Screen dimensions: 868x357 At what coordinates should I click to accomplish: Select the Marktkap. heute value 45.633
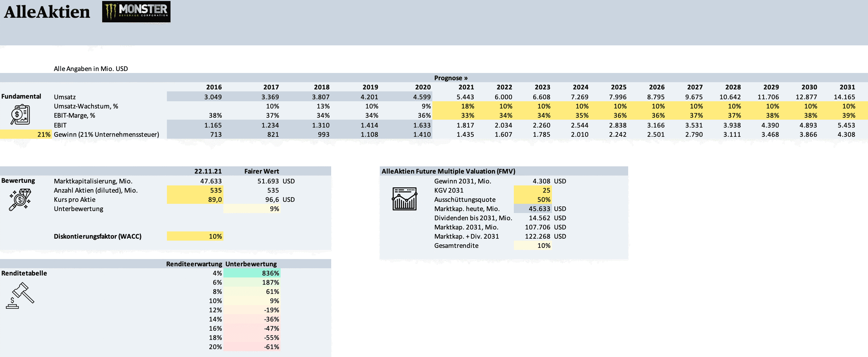[533, 208]
